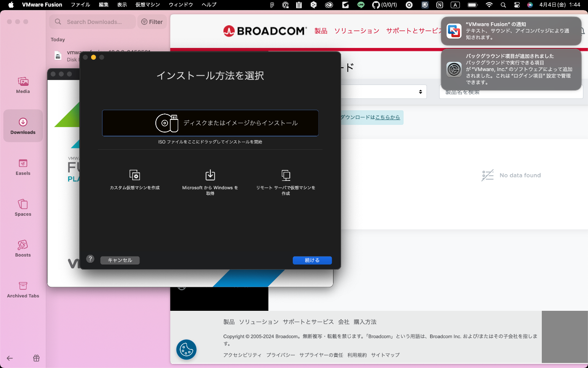Click the date and time in menu bar
This screenshot has width=588, height=368.
(560, 5)
